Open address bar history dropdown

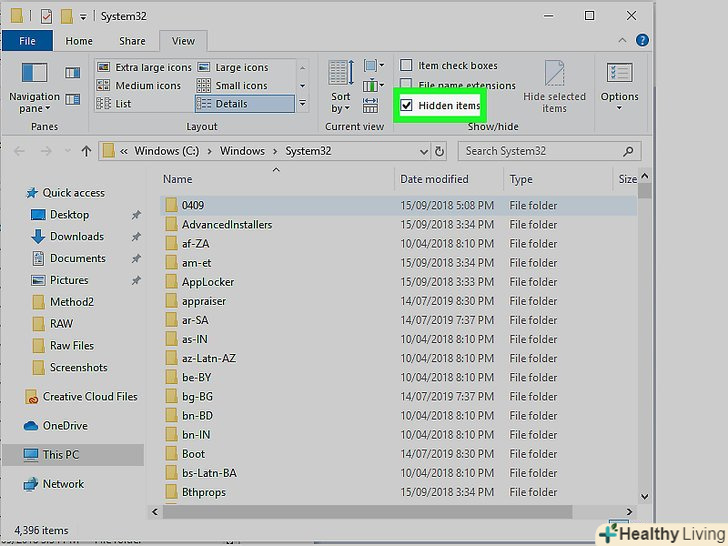pyautogui.click(x=423, y=151)
